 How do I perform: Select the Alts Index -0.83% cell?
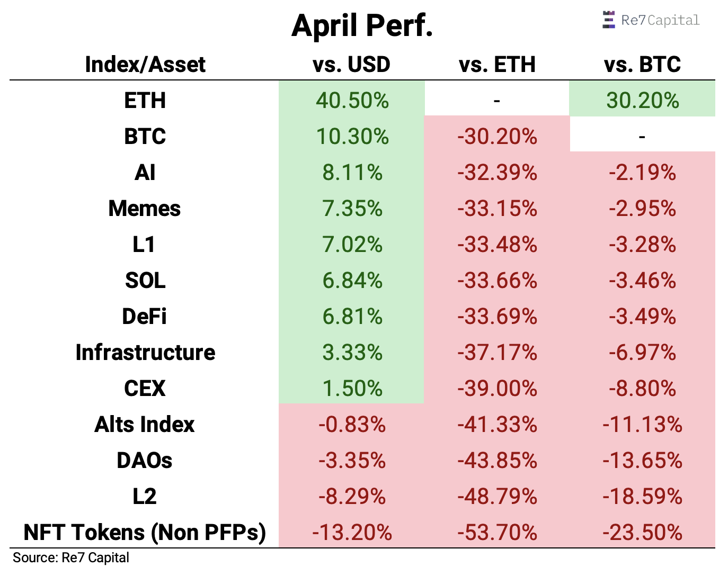[352, 425]
